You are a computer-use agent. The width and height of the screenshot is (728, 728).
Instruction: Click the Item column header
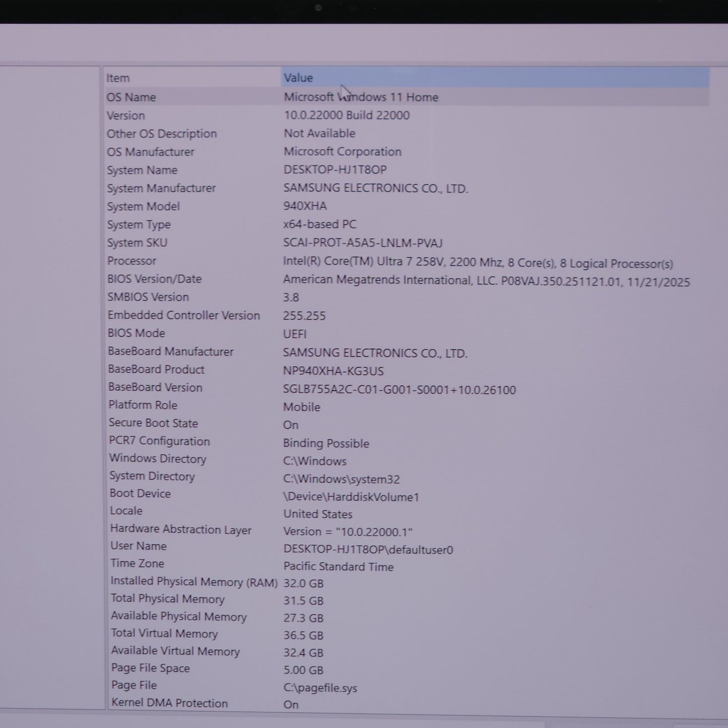point(118,78)
